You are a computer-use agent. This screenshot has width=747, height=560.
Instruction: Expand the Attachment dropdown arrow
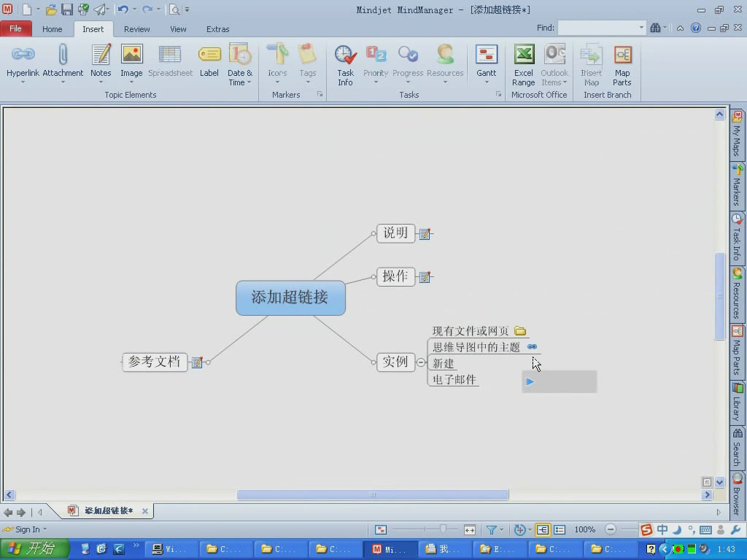pos(63,82)
